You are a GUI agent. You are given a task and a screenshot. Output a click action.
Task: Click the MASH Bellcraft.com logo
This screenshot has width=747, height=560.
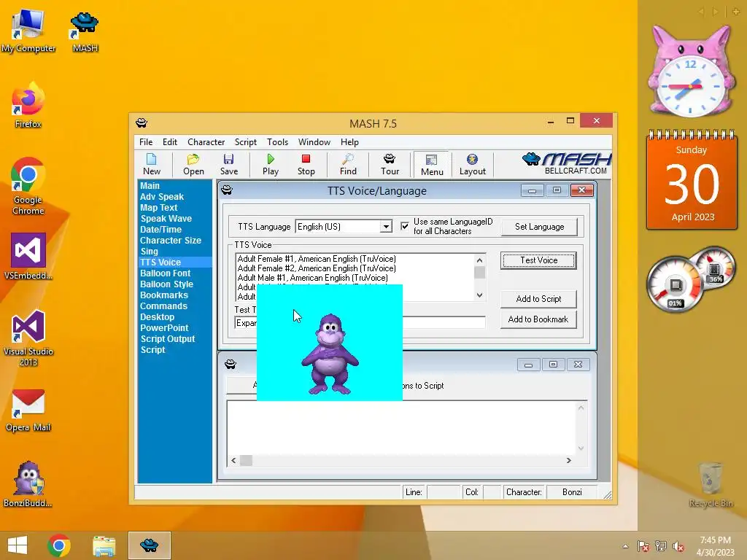567,164
